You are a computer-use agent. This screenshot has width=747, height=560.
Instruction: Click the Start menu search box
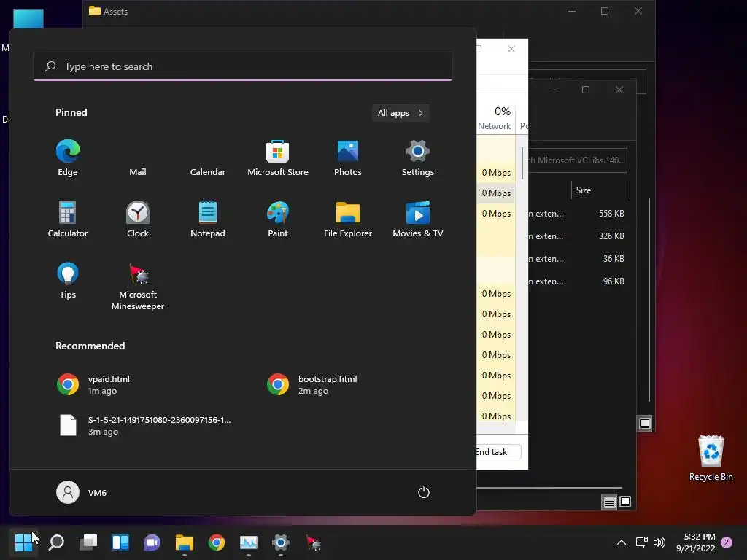(x=243, y=66)
